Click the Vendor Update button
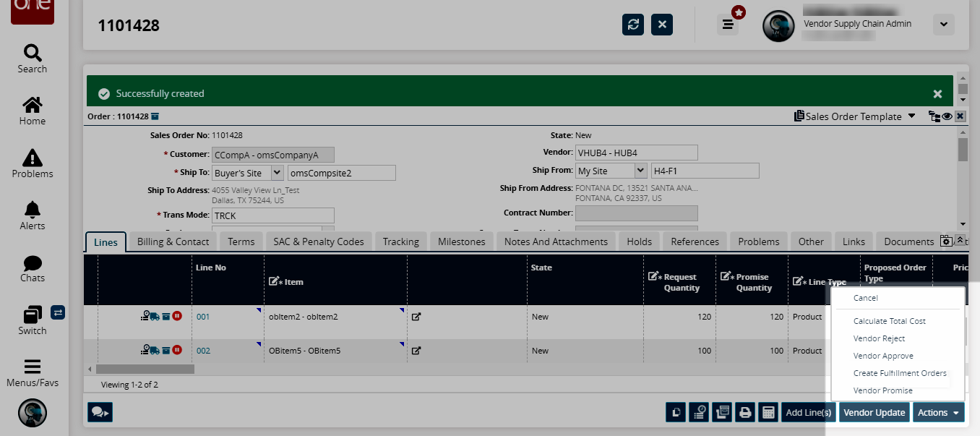980x436 pixels. pyautogui.click(x=874, y=412)
